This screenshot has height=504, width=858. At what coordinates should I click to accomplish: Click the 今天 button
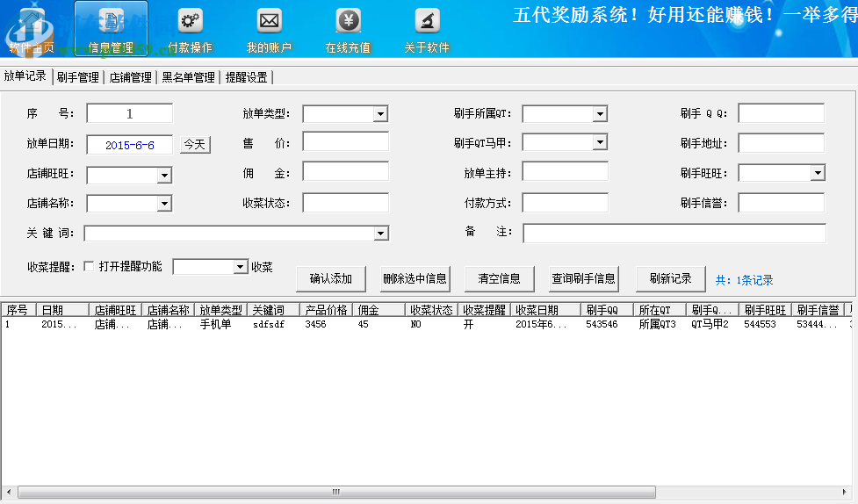(195, 145)
